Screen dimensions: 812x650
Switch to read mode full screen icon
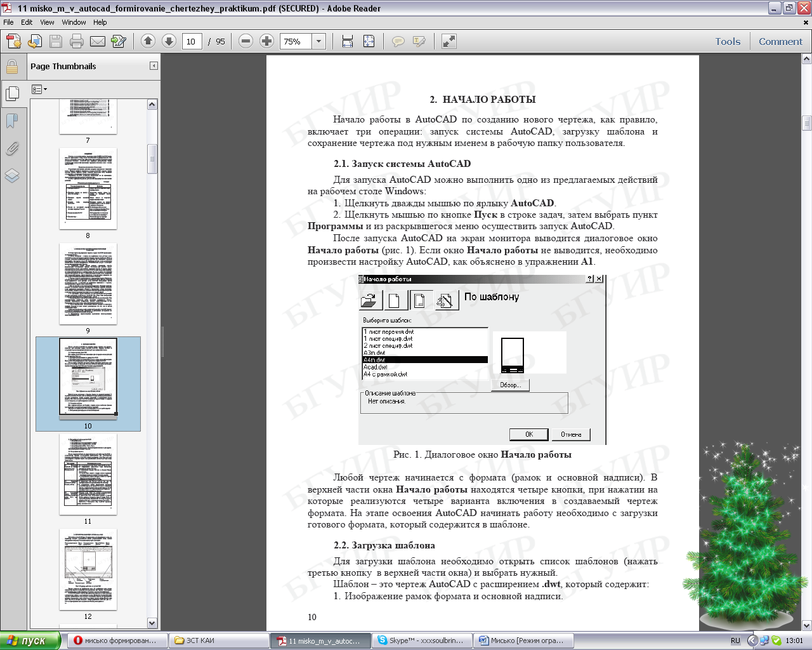[x=449, y=41]
